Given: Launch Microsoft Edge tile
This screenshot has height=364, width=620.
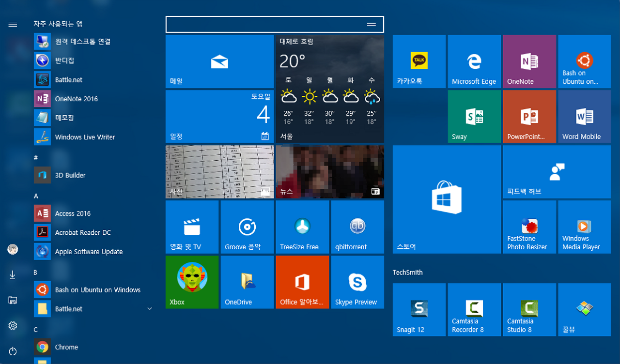Looking at the screenshot, I should click(x=474, y=61).
